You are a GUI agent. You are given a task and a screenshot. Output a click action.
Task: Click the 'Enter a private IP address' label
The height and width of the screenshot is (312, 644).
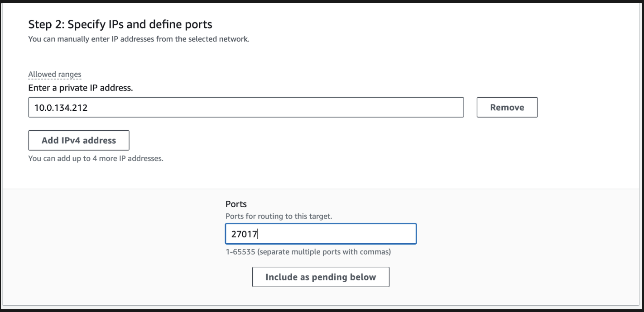pos(80,88)
